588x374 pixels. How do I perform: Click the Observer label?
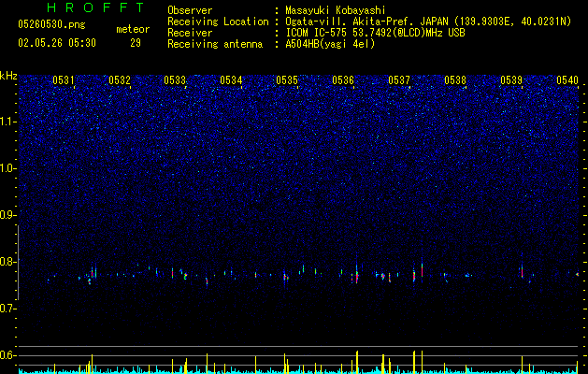click(x=190, y=10)
